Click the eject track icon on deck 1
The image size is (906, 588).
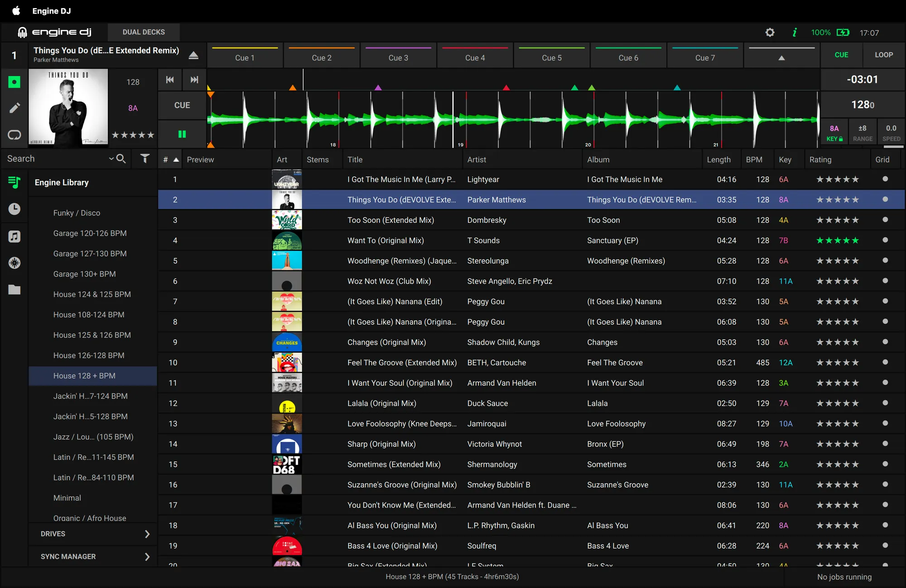[193, 55]
